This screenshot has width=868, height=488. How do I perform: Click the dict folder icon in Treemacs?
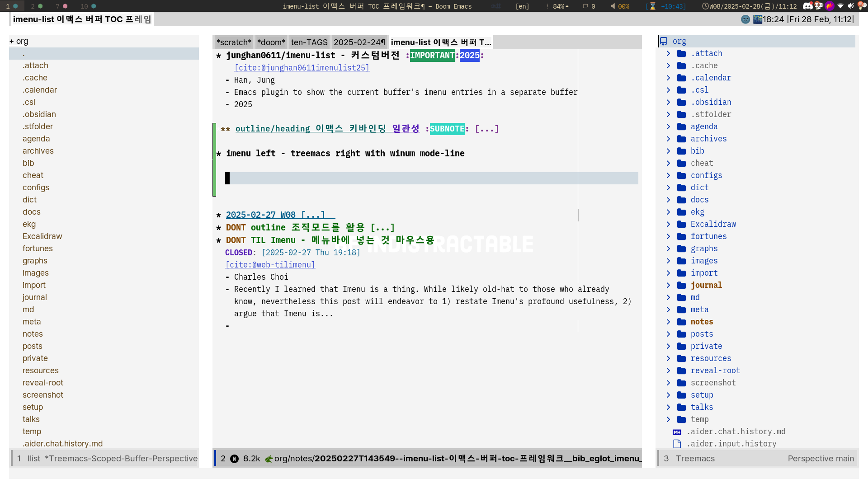[x=681, y=188]
